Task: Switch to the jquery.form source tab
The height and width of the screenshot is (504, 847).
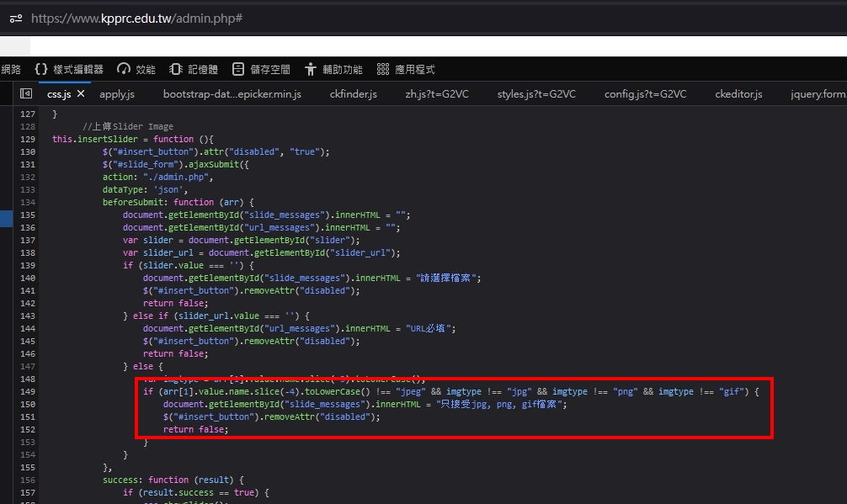Action: coord(818,94)
